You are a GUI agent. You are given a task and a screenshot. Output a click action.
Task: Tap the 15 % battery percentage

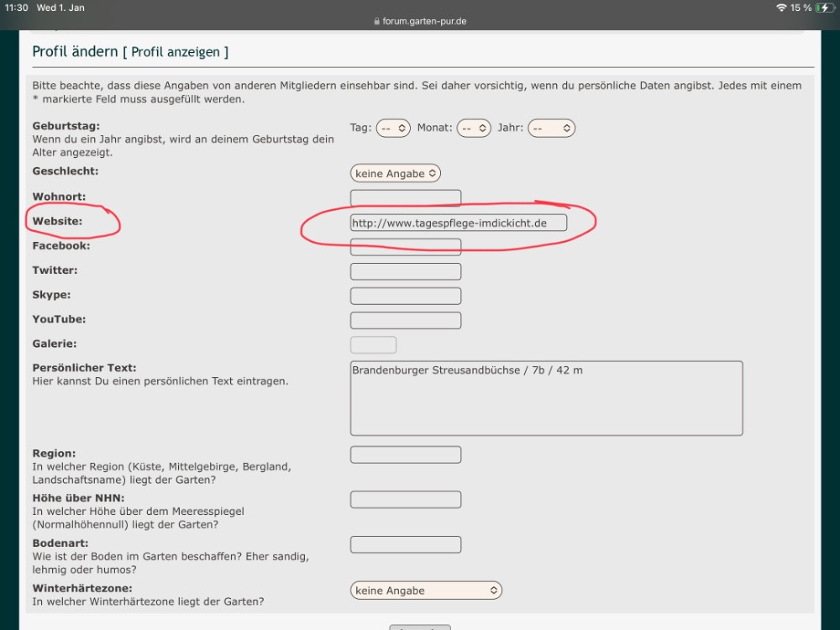pyautogui.click(x=801, y=8)
